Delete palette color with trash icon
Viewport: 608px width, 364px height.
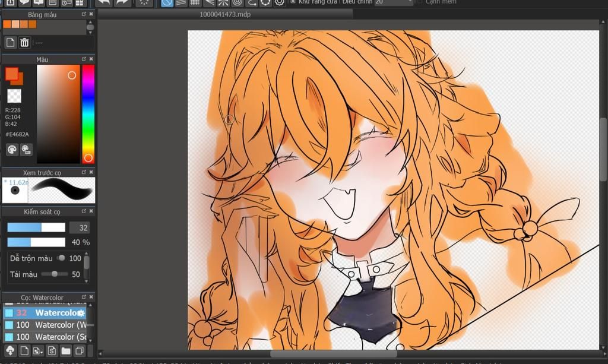pos(24,42)
